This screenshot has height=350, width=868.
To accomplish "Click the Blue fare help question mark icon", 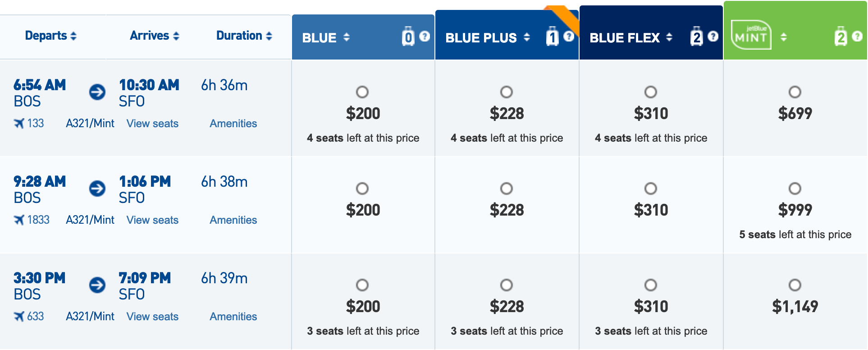I will point(425,37).
